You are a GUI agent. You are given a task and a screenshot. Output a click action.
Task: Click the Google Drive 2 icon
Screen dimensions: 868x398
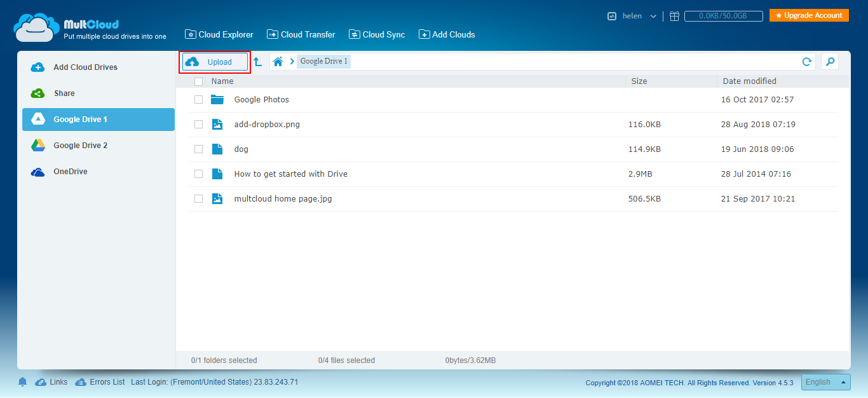click(x=37, y=145)
